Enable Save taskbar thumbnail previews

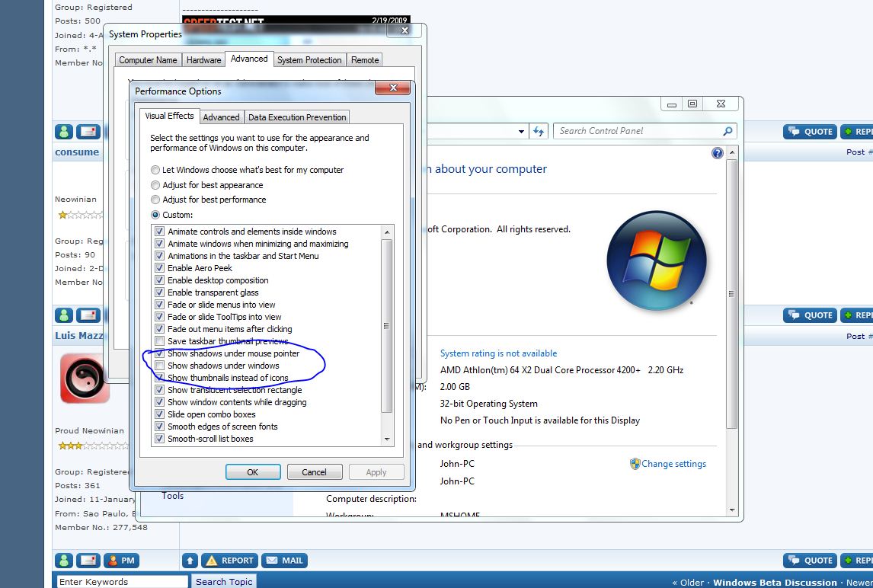[x=159, y=340]
